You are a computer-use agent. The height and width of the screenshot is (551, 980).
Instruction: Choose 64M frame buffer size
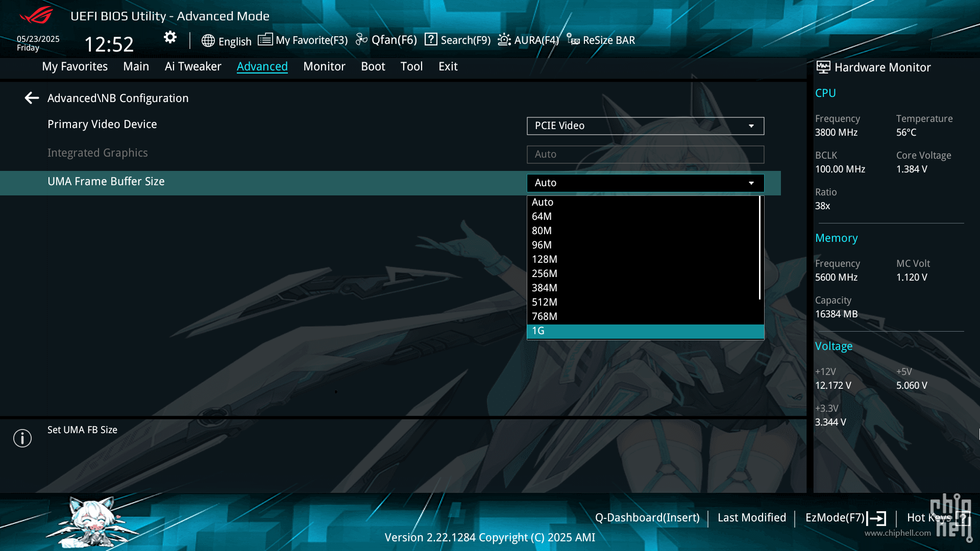pyautogui.click(x=643, y=216)
